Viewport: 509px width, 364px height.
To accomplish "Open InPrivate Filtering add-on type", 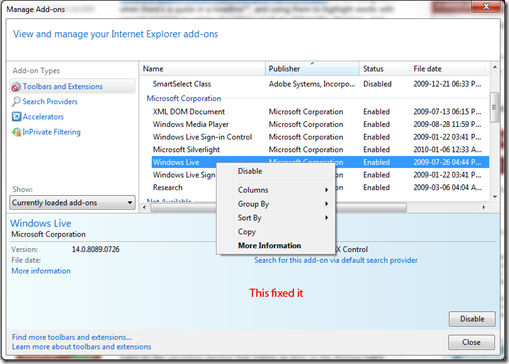I will point(51,132).
